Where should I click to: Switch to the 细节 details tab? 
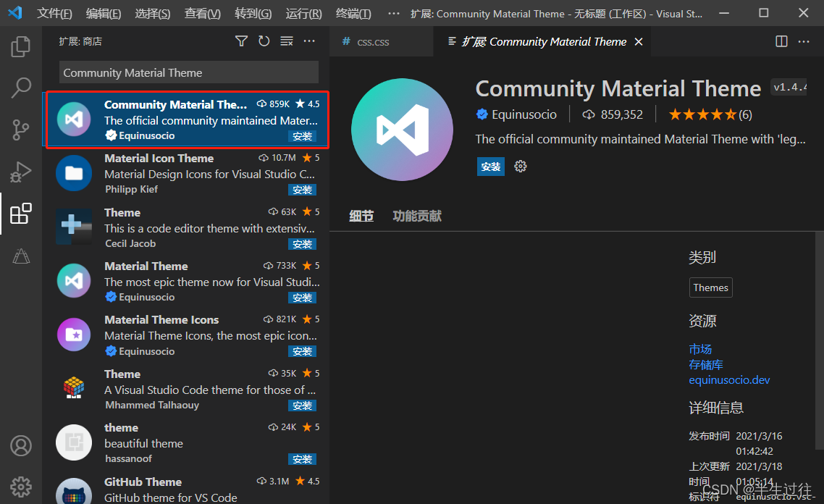pos(361,216)
